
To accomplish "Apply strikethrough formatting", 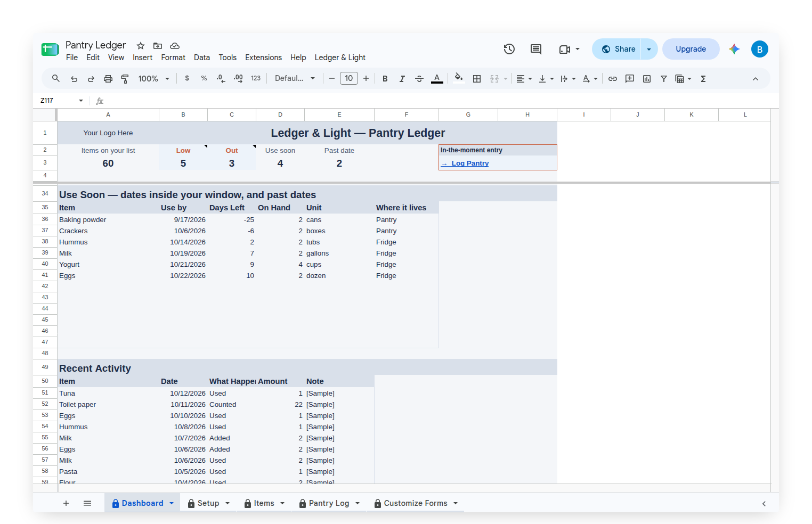I will pyautogui.click(x=419, y=78).
